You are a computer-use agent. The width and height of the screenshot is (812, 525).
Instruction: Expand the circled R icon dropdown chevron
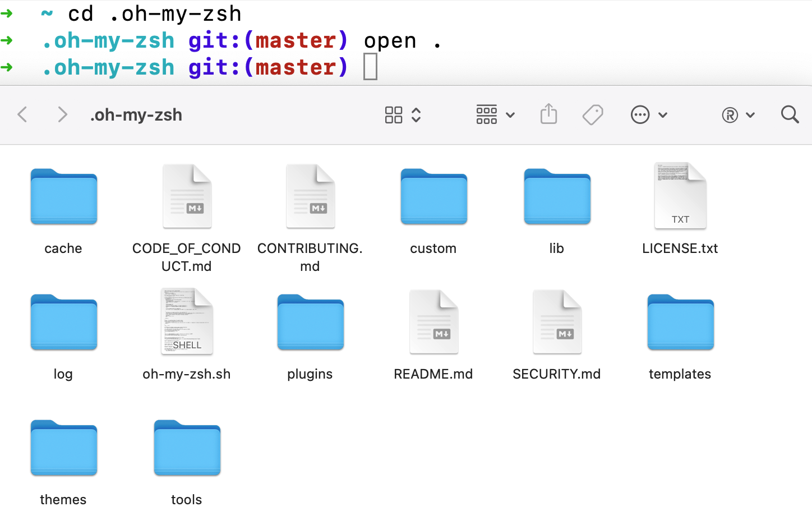750,115
